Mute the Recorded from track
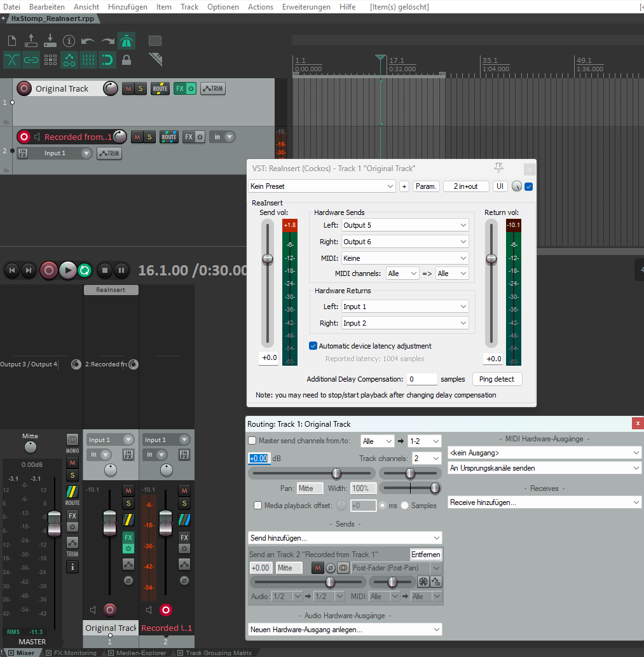Screen dimensions: 644x657 tap(137, 137)
